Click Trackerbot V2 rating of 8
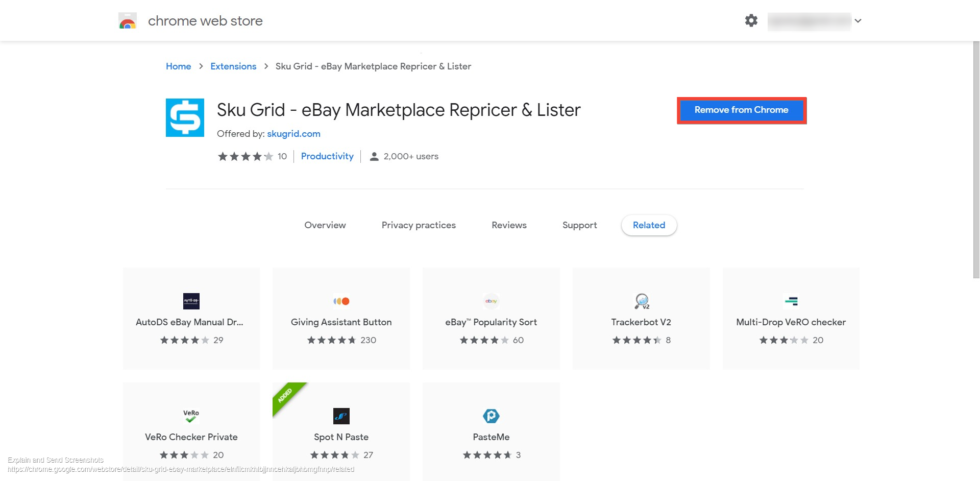The height and width of the screenshot is (481, 980). (642, 340)
